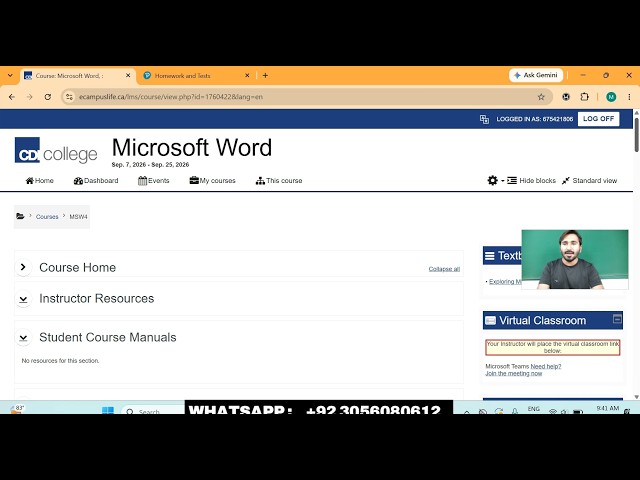Click Collapse all link
Viewport: 640px width, 480px height.
(x=444, y=269)
